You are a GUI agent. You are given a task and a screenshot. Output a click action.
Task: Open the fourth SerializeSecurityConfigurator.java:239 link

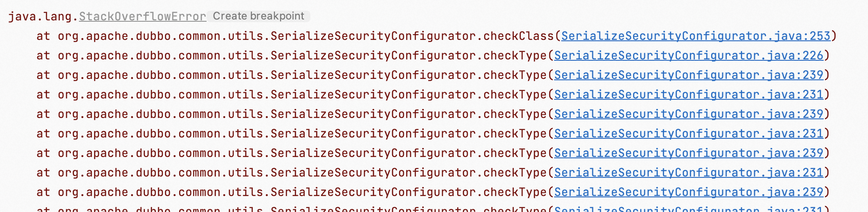[x=688, y=192]
